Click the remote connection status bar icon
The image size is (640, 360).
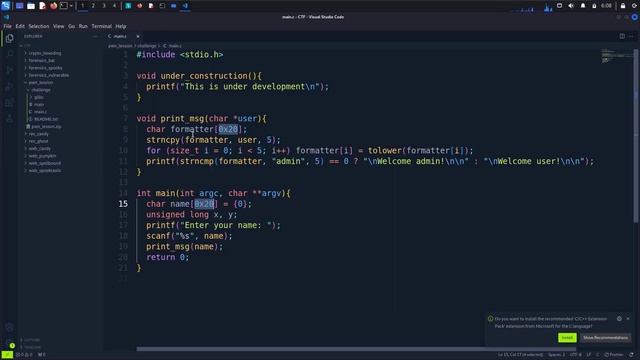(7, 355)
